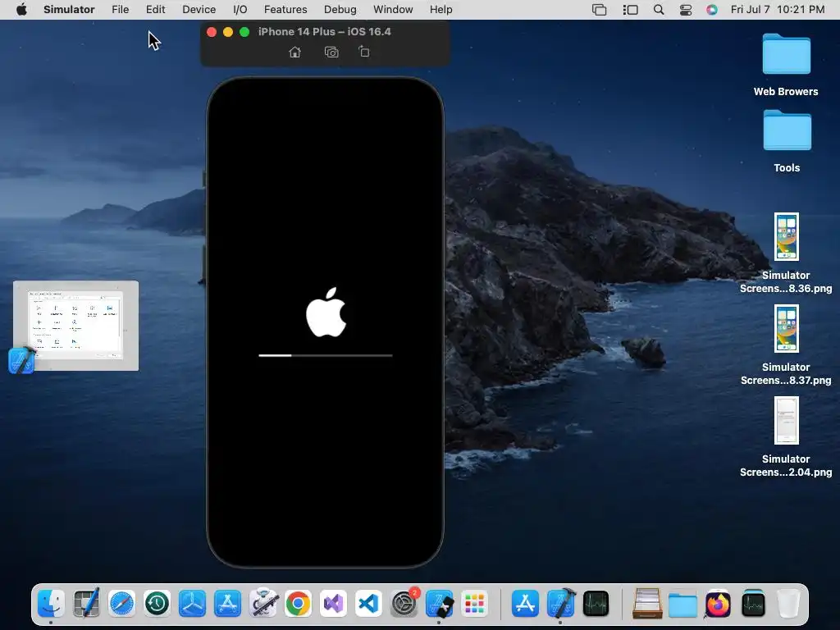Click the Simulator app icon in the Dock

[x=440, y=604]
